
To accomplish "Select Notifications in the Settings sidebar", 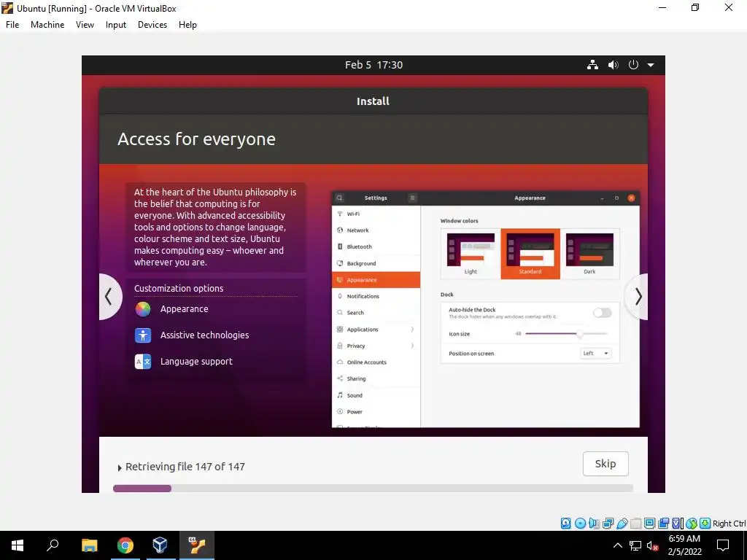I will 376,296.
